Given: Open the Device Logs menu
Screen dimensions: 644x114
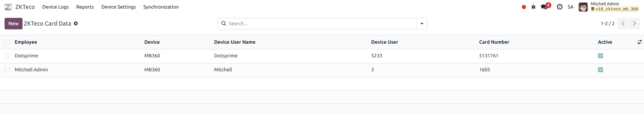Looking at the screenshot, I should (x=55, y=7).
